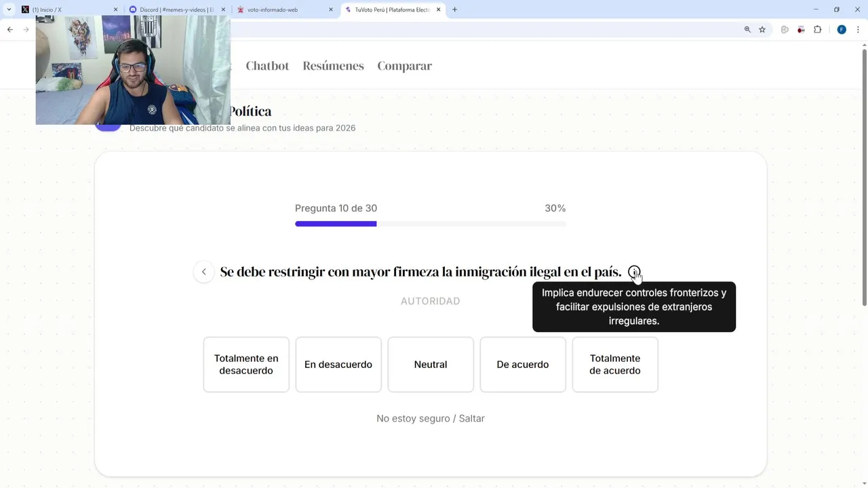Select En desacuerdo answer
Screen dimensions: 868x488
tap(338, 365)
